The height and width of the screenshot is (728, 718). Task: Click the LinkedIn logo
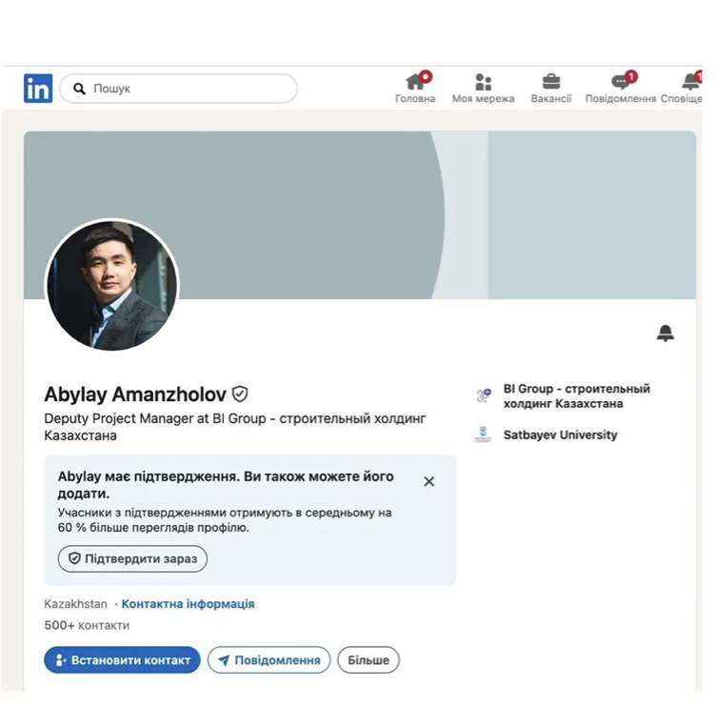click(38, 89)
